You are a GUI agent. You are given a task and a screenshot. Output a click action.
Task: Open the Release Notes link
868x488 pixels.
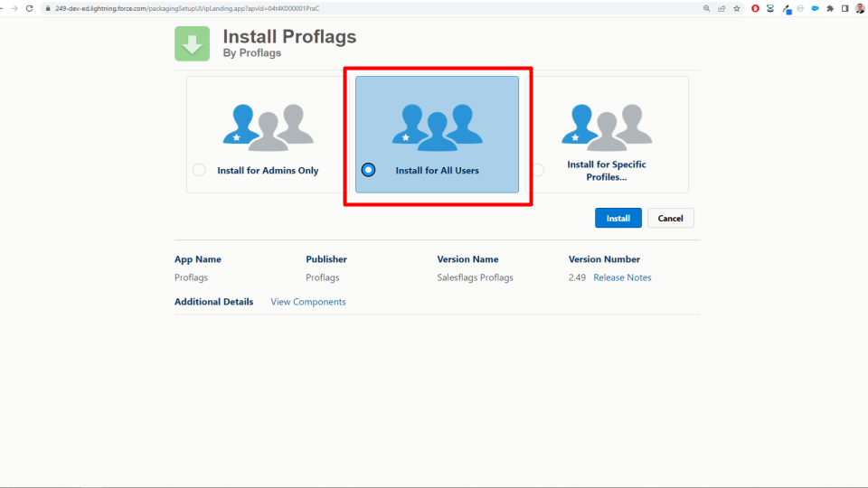click(622, 277)
